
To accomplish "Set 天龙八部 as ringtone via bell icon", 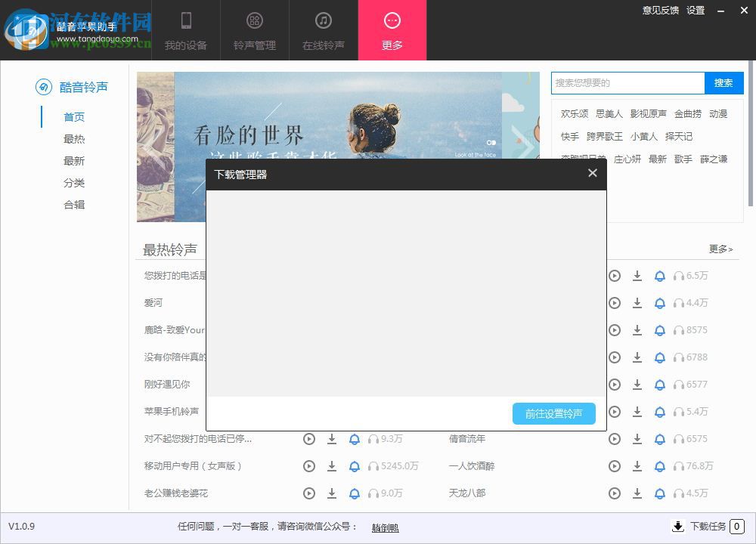I will point(660,493).
